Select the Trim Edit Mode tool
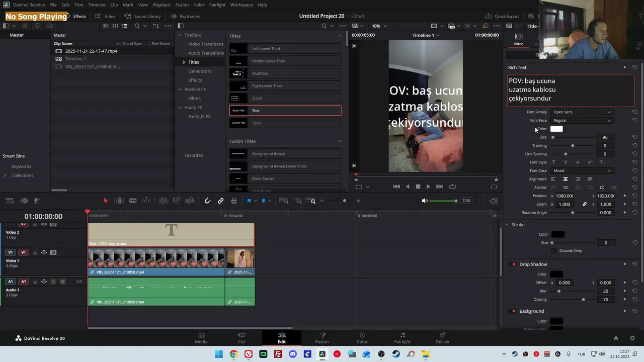644x362 pixels. coord(119,201)
